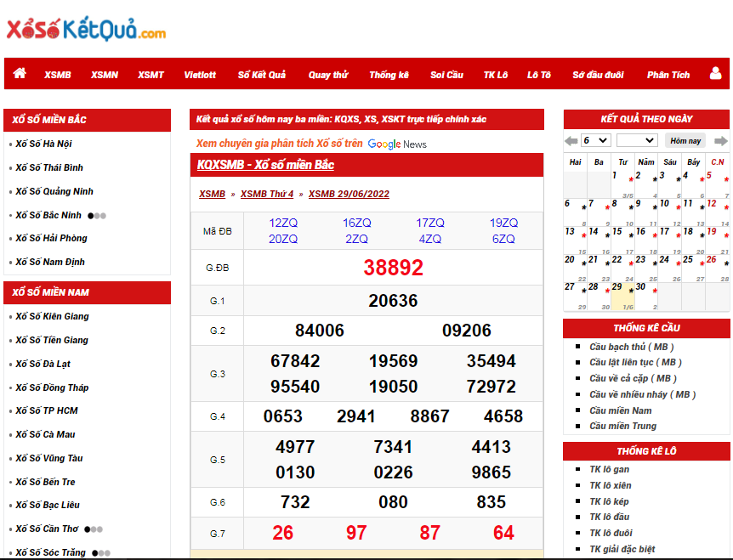Screen dimensions: 733x560
Task: Select June 15 in the results calendar
Action: 617,230
